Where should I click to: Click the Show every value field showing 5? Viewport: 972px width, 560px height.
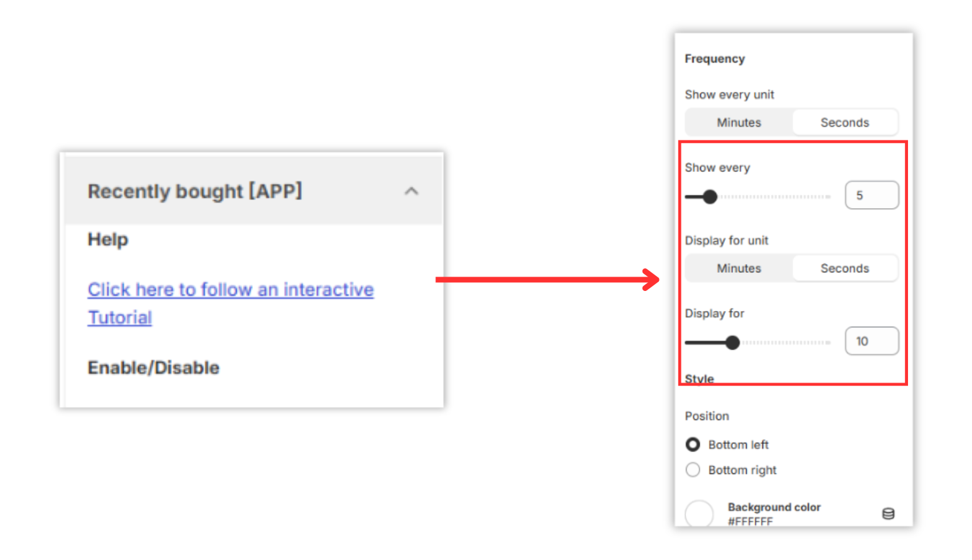(x=872, y=195)
